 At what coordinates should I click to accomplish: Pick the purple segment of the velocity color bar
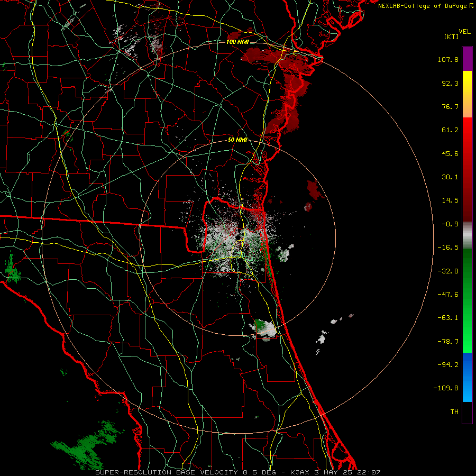click(467, 59)
